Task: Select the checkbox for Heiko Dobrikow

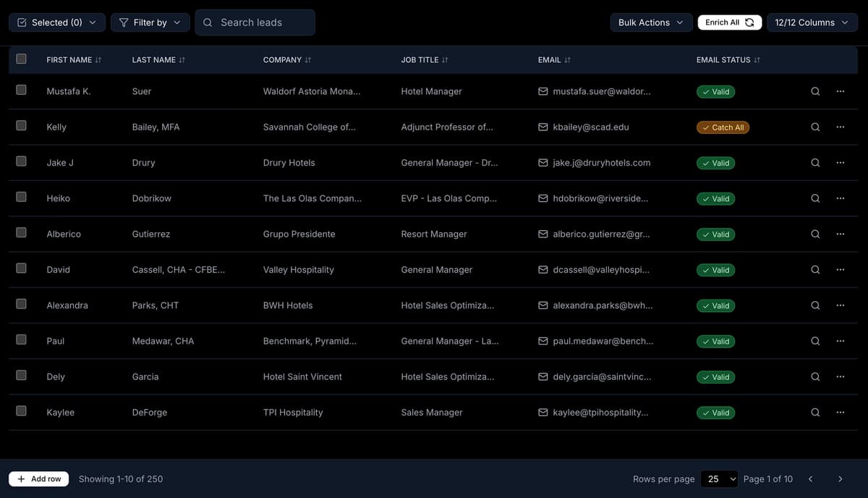Action: click(21, 198)
